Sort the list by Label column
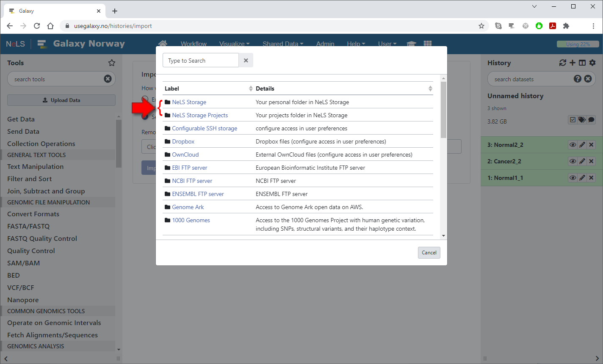This screenshot has height=364, width=603. point(251,88)
